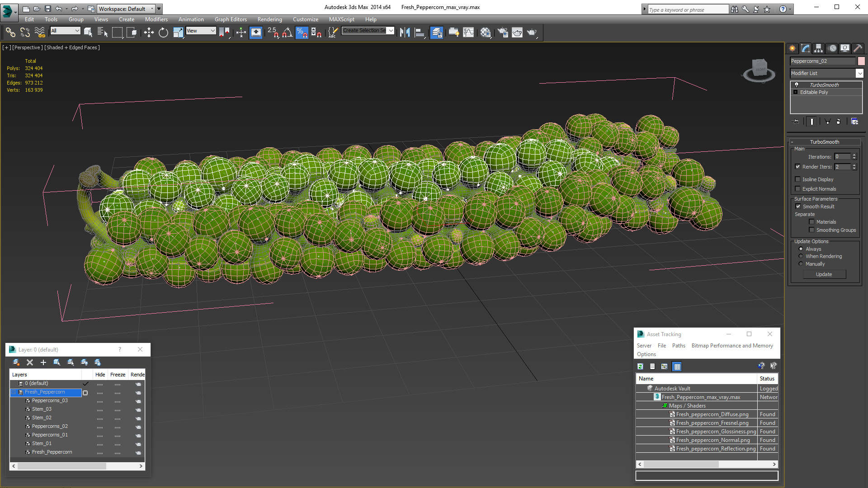Activate the Select and Move tool
The width and height of the screenshot is (868, 488).
149,32
